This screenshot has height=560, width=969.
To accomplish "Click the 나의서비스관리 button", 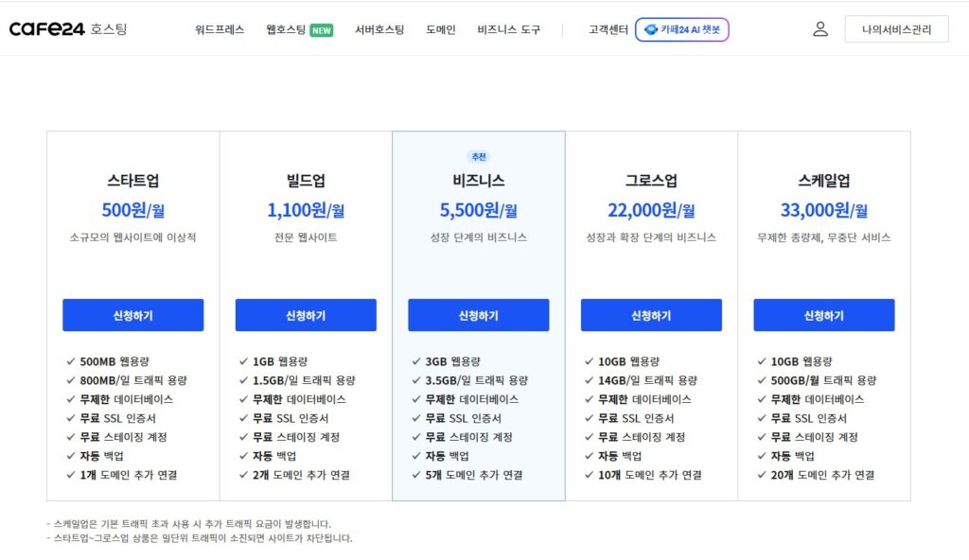I will (x=897, y=29).
